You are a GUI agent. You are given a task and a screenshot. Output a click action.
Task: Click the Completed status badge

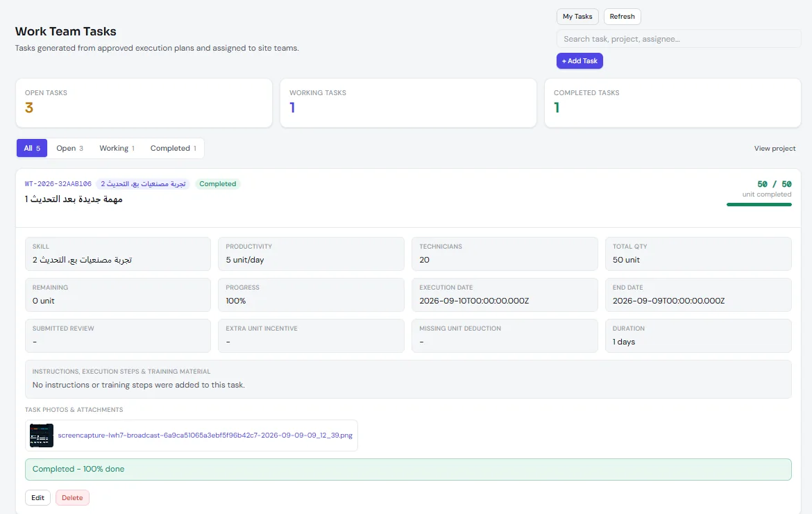(x=217, y=184)
